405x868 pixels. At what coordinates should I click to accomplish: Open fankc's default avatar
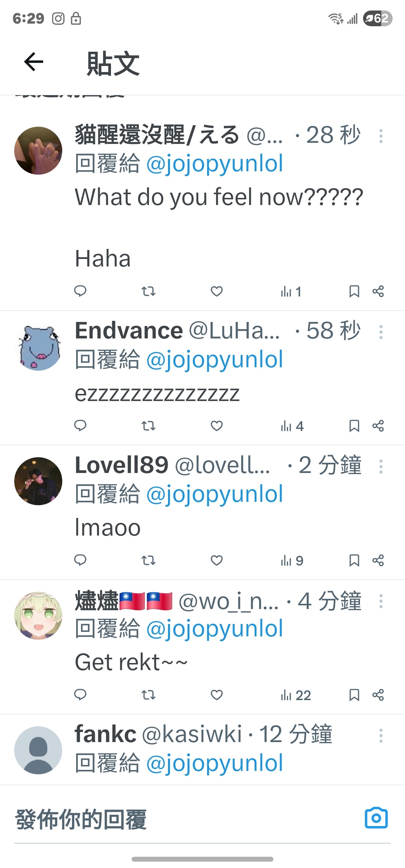tap(38, 750)
